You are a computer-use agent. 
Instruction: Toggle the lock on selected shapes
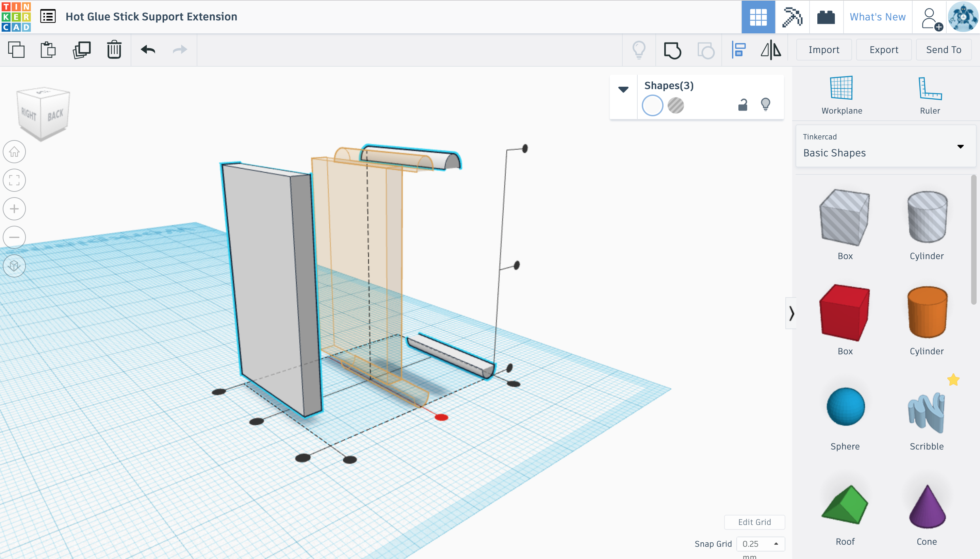point(742,105)
